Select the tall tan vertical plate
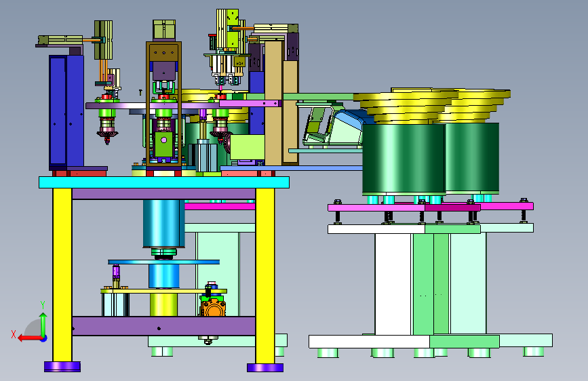 point(273,103)
